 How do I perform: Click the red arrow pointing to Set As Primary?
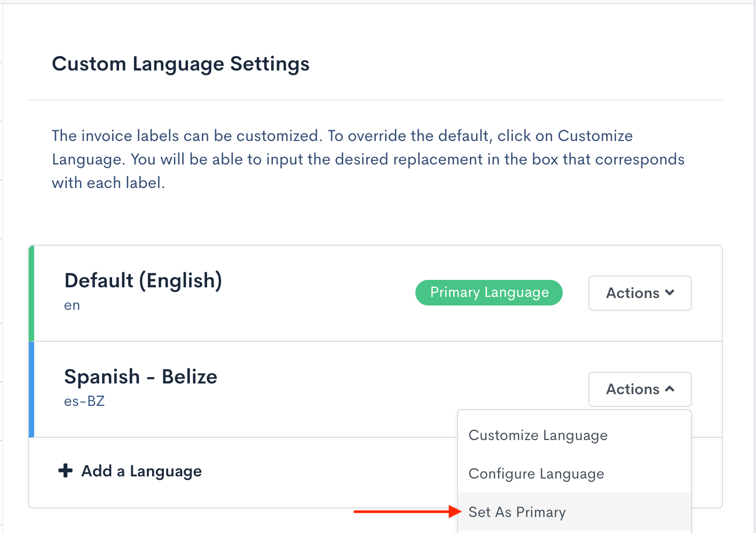[x=406, y=512]
